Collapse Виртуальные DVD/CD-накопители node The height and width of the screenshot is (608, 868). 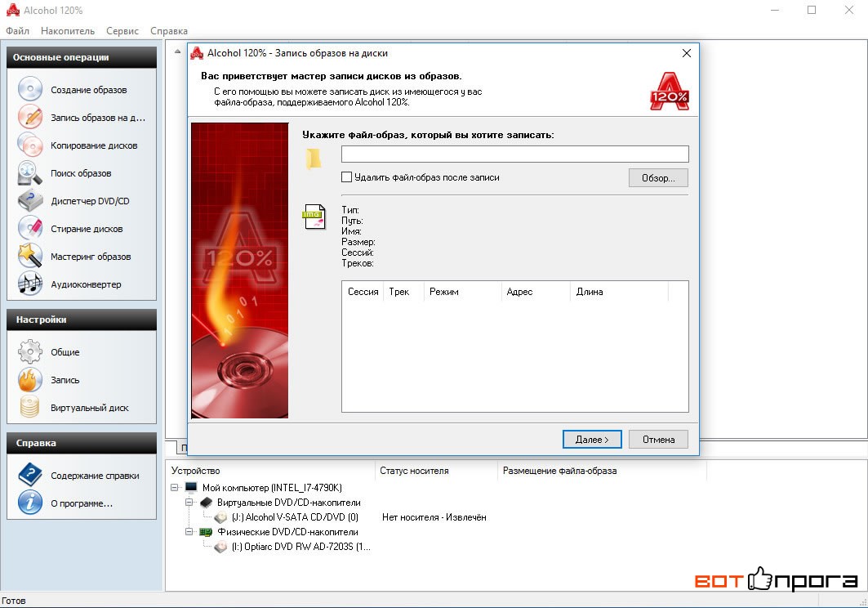pyautogui.click(x=189, y=502)
